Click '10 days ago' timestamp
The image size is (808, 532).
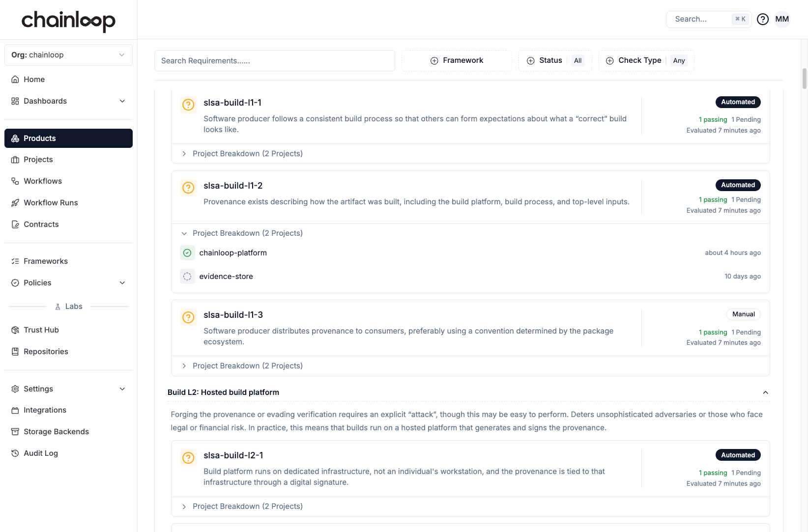coord(743,277)
